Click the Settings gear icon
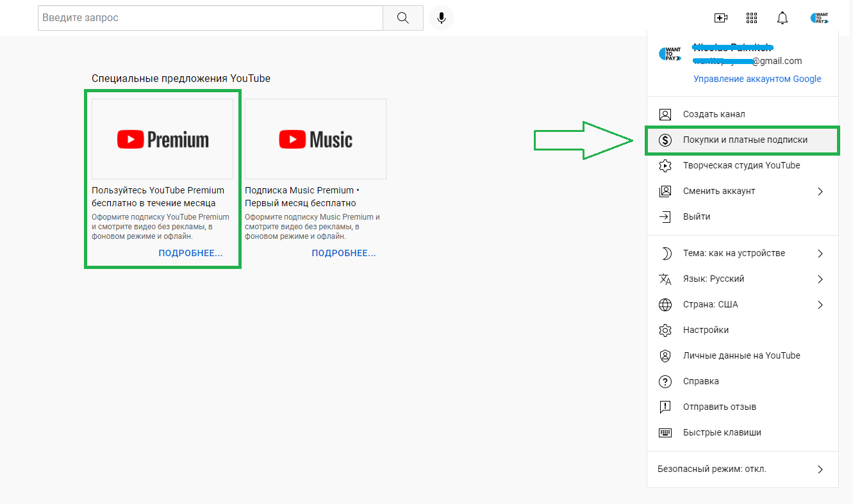The width and height of the screenshot is (853, 504). click(x=665, y=330)
